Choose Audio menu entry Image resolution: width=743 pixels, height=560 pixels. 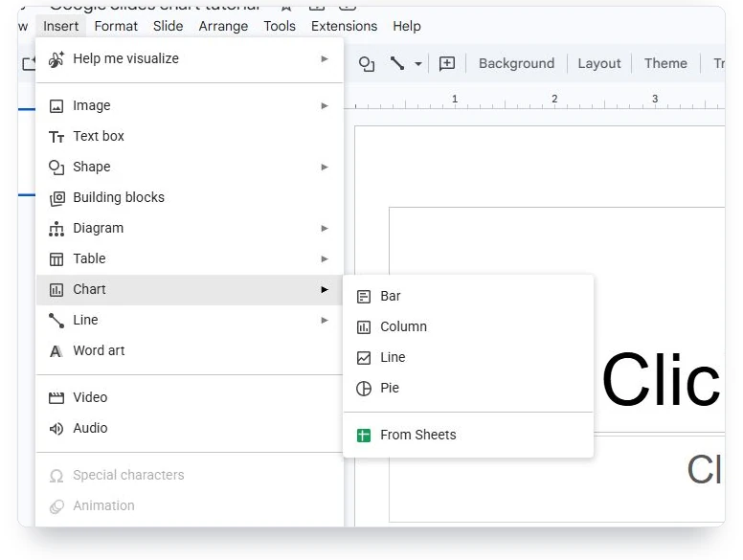(x=189, y=428)
